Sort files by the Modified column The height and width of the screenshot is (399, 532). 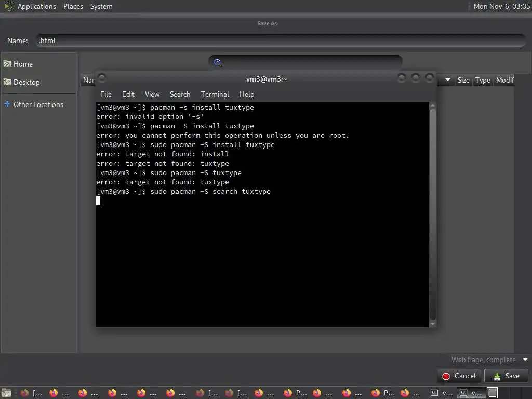point(504,80)
